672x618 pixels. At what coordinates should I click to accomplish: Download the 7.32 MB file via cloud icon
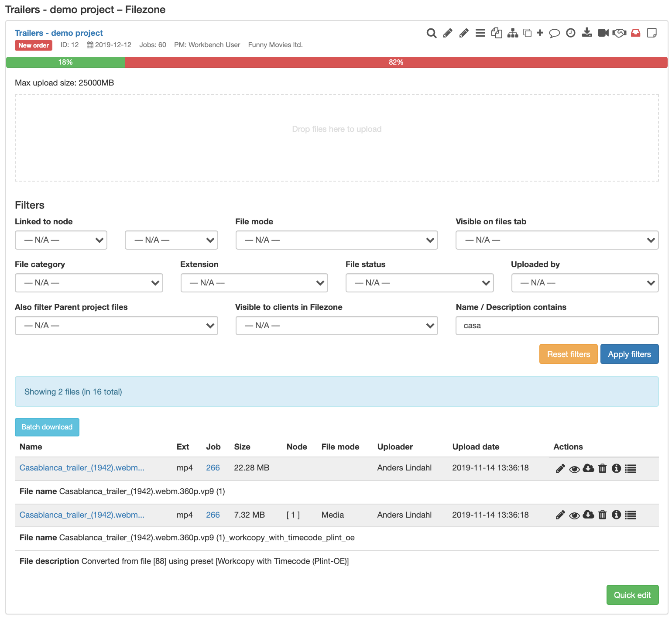click(x=588, y=515)
